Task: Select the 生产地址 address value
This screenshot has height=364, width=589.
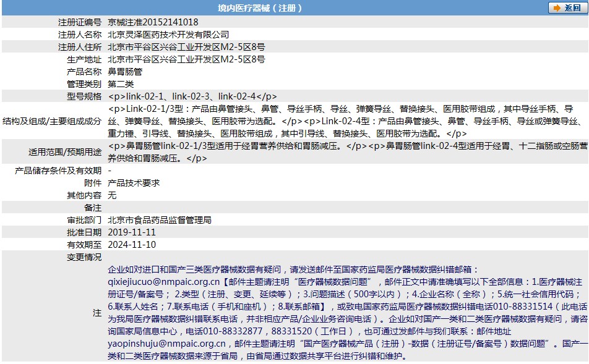Action: [x=186, y=59]
